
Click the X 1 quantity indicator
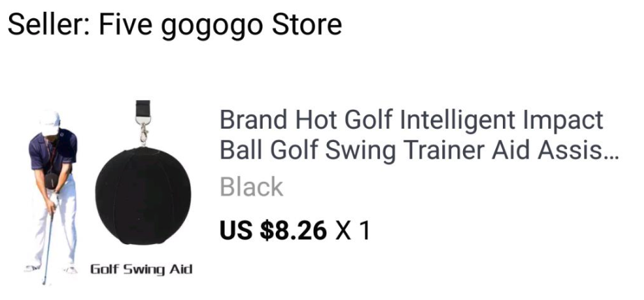(x=353, y=231)
